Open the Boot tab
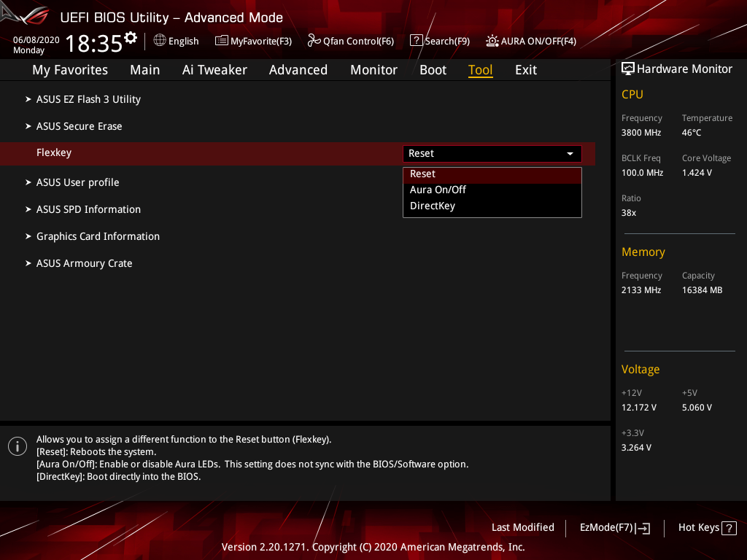 pyautogui.click(x=433, y=70)
